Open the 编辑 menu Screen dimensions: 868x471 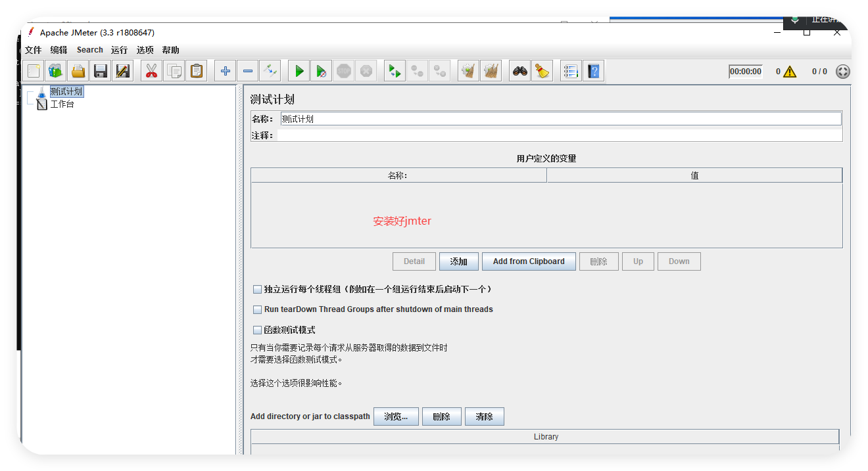point(59,50)
